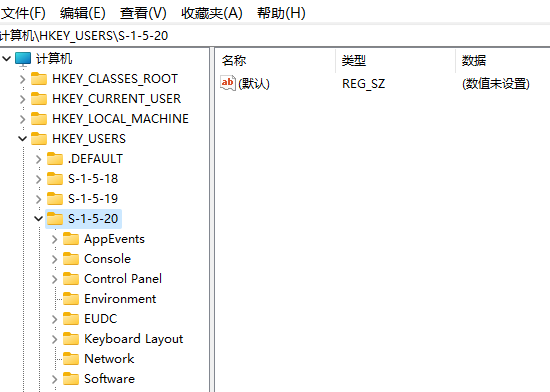
Task: Click the HKEY_CLASSES_ROOT folder icon
Action: [x=39, y=79]
